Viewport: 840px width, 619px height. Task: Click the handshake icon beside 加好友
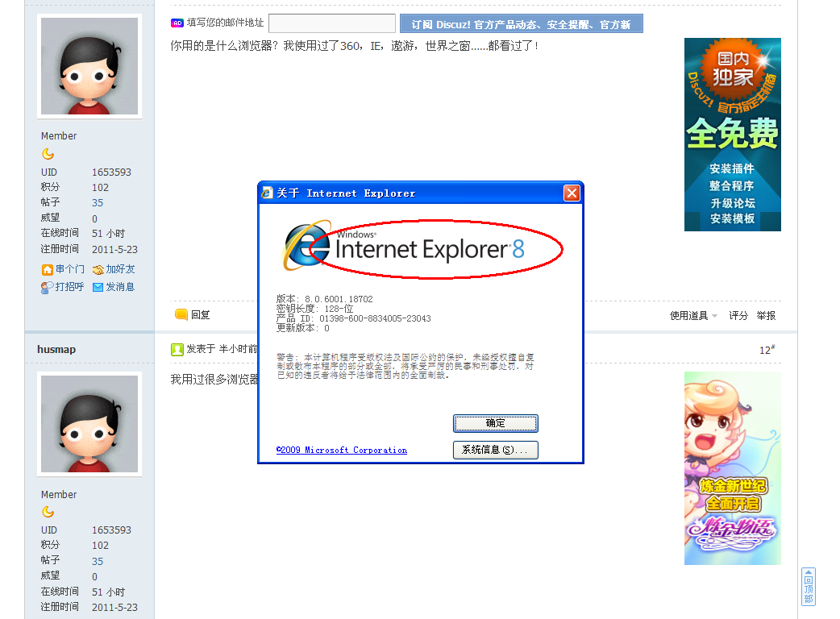(x=98, y=269)
